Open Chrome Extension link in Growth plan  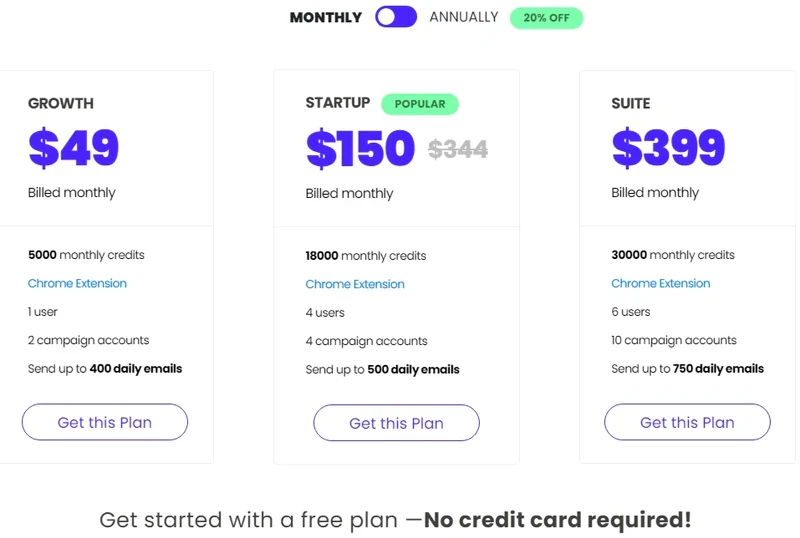(77, 283)
